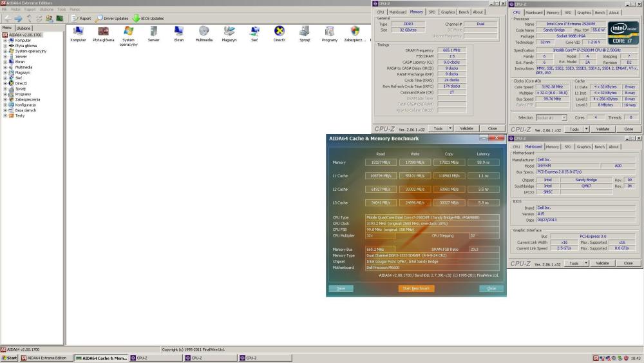Expand the Magazyn node in sidebar tree
Screen dimensions: 644x363
pos(5,72)
